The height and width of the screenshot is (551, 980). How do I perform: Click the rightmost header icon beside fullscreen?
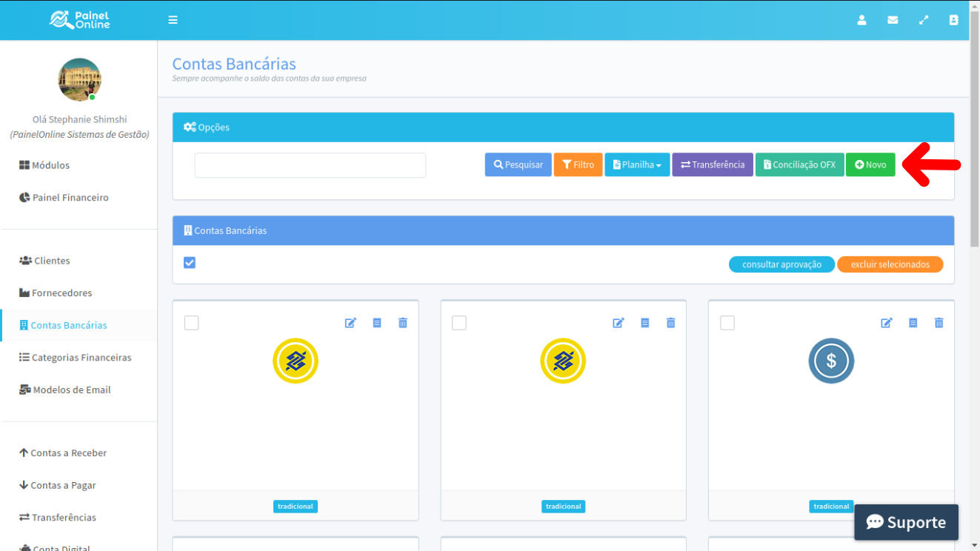[x=954, y=20]
